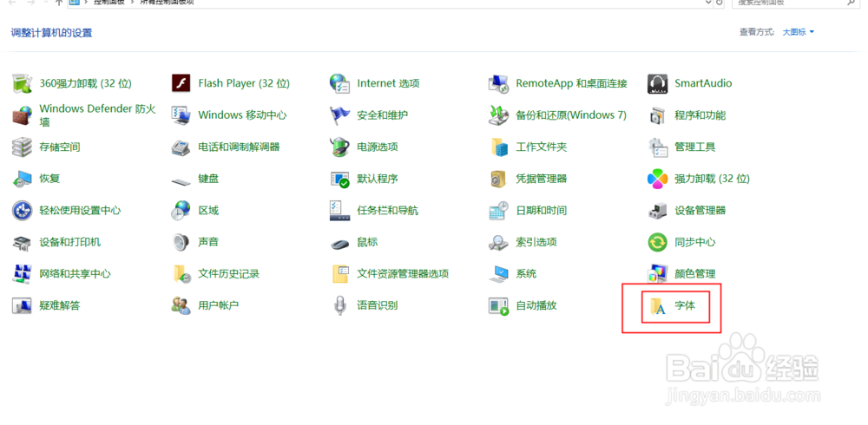Image resolution: width=868 pixels, height=425 pixels.
Task: Open 区域 globe-clock icon
Action: coord(181,210)
